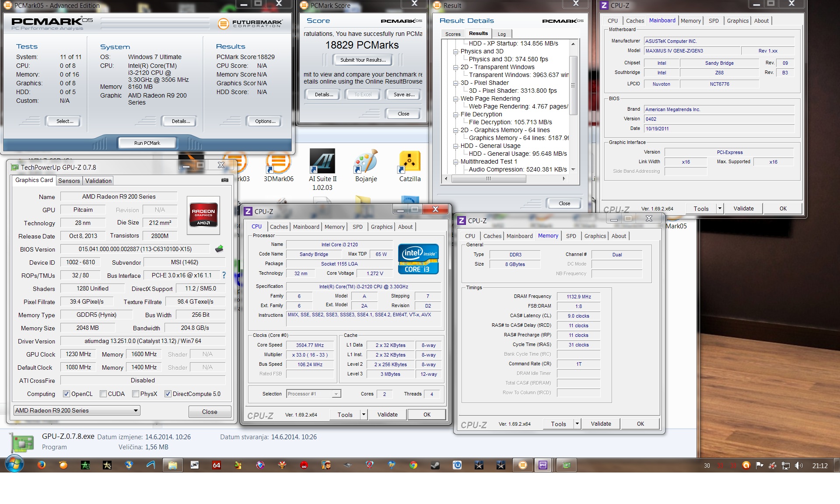Click Select button under Tests
This screenshot has width=840, height=504.
pyautogui.click(x=65, y=121)
